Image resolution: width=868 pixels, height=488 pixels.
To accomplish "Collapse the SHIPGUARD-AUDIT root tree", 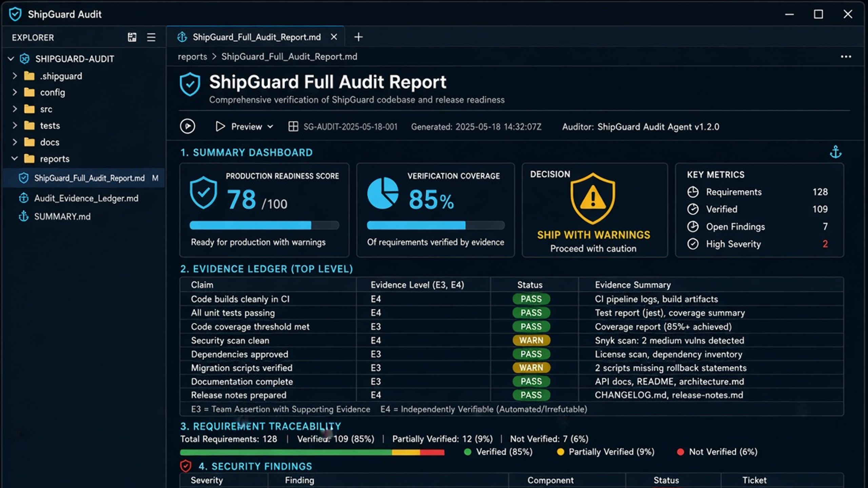I will pyautogui.click(x=11, y=59).
